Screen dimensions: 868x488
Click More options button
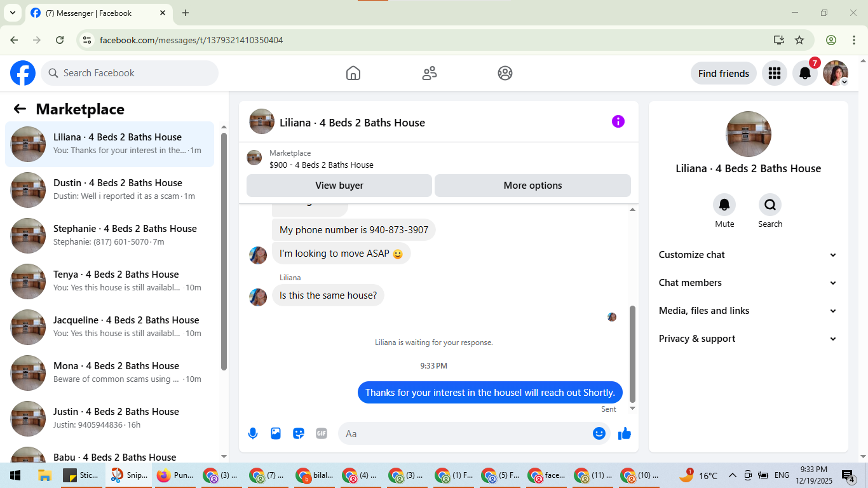point(532,186)
